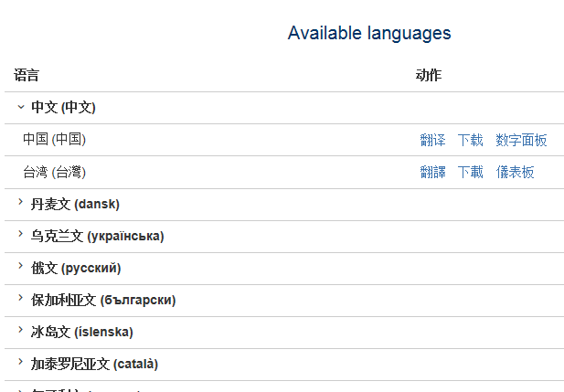
Task: Expand the 保加利亚文 (български) chevron
Action: [x=20, y=299]
